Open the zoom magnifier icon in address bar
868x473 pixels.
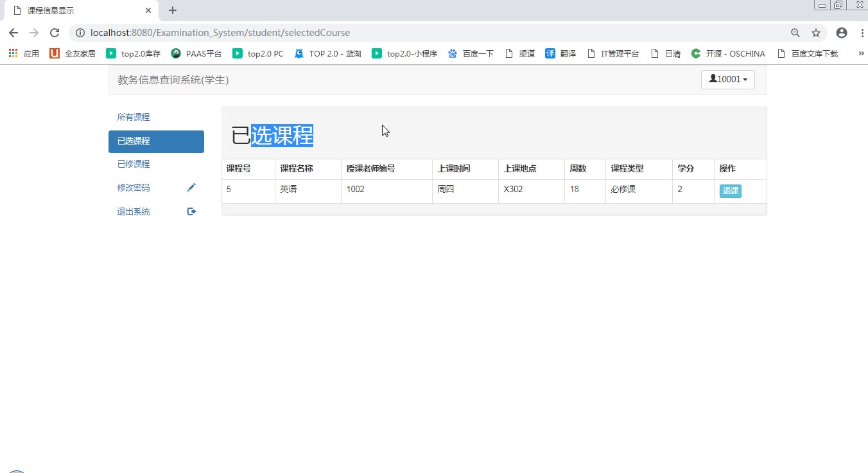coord(795,33)
